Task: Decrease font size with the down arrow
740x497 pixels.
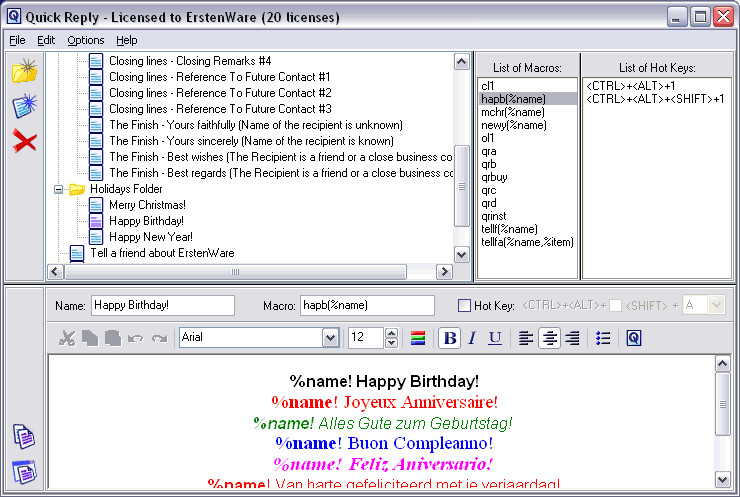Action: pyautogui.click(x=391, y=343)
